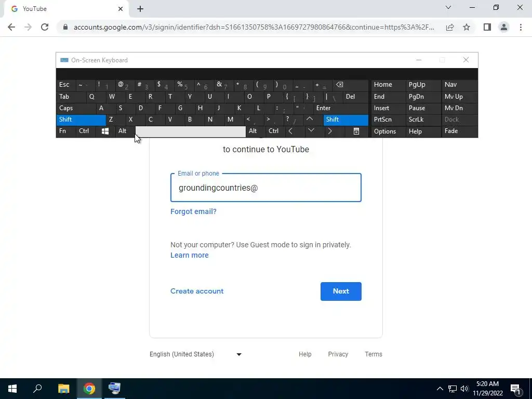Click the blue Next button
The width and height of the screenshot is (532, 399).
[x=341, y=291]
